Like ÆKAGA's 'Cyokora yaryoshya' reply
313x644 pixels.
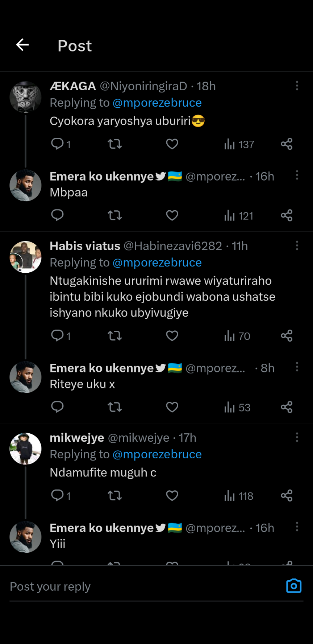coord(172,144)
